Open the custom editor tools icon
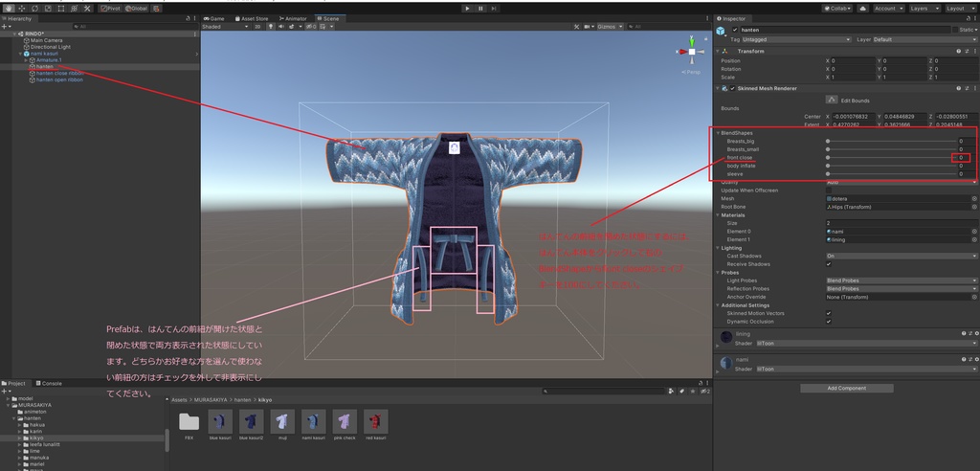Screen dimensions: 980x471 (87, 9)
